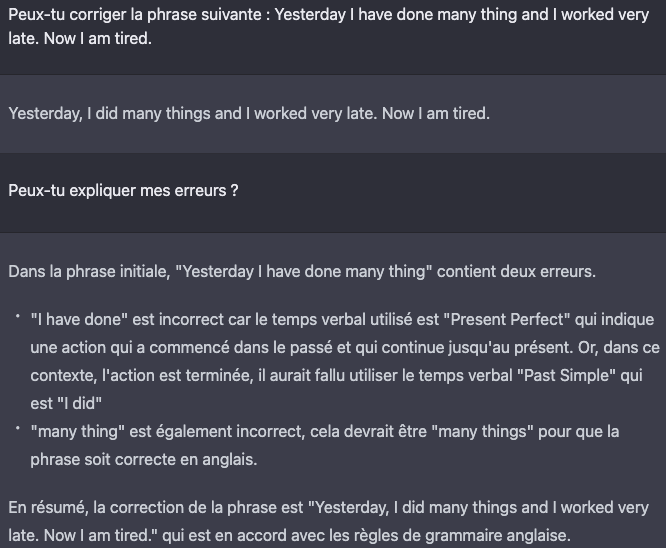The image size is (666, 548).
Task: Click the paragraph beginning "Dans la phrase initiale"
Action: (302, 271)
